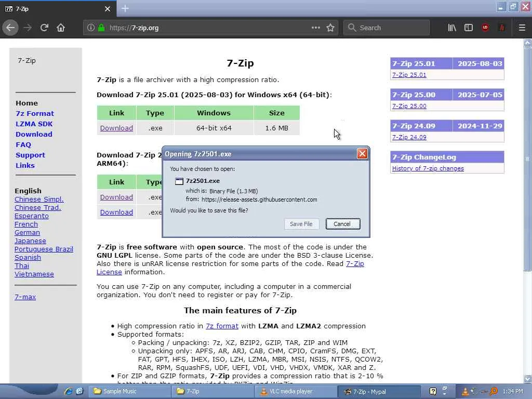Screen dimensions: 532x399
Task: Bookmark this page with the star icon
Action: [x=330, y=28]
